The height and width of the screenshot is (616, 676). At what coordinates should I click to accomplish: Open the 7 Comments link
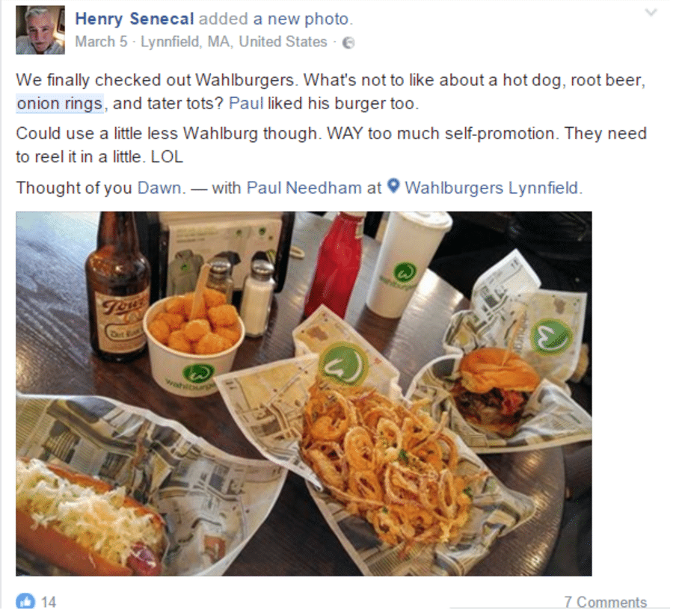pyautogui.click(x=606, y=602)
